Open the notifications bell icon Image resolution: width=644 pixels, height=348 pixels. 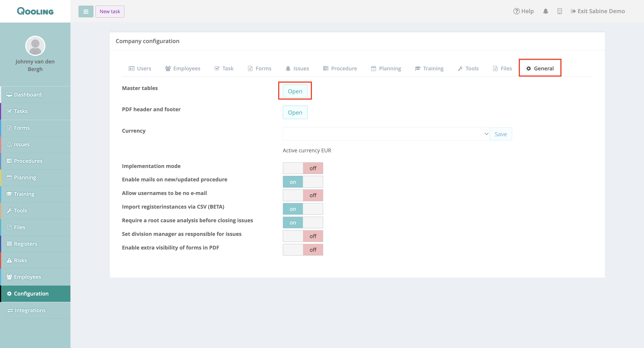tap(546, 11)
